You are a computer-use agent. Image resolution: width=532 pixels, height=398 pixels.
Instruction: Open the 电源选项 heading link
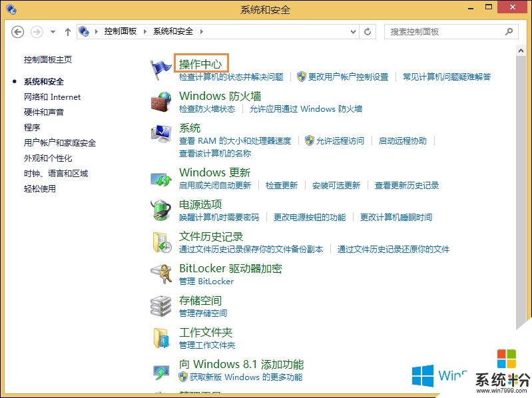click(200, 204)
